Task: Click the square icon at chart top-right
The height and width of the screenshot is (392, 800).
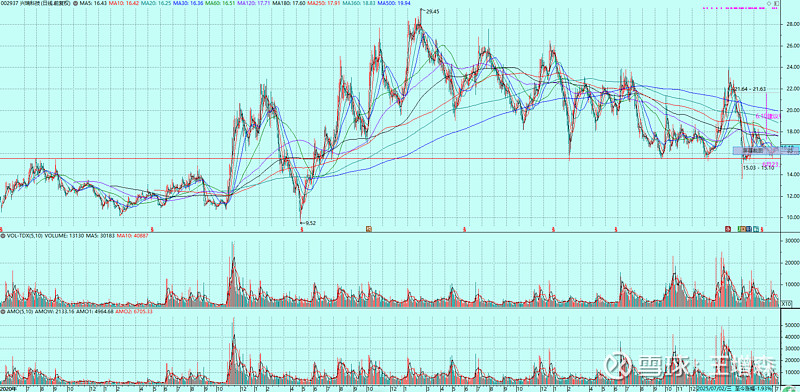Action: tap(776, 4)
